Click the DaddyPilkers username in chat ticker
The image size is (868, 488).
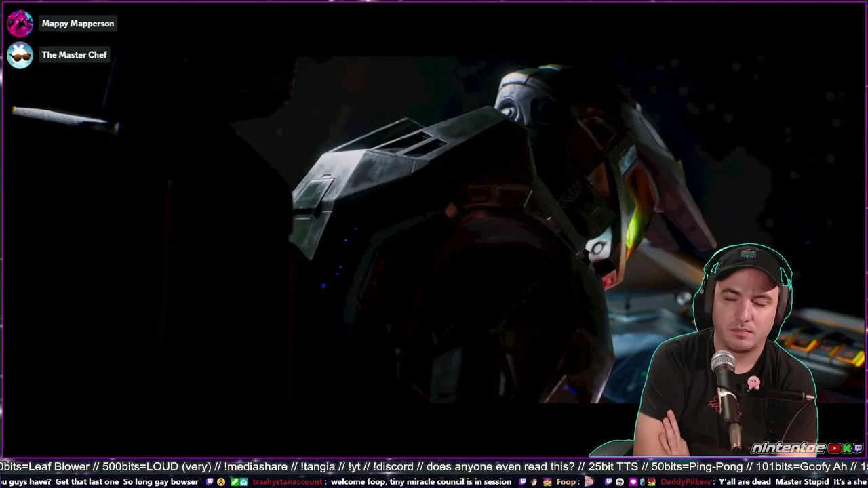[686, 482]
